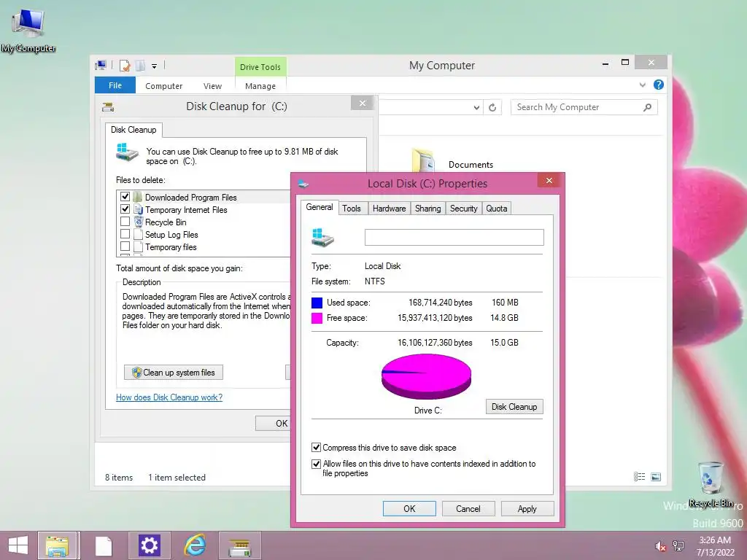
Task: Click the Start button on taskbar
Action: coord(18,545)
